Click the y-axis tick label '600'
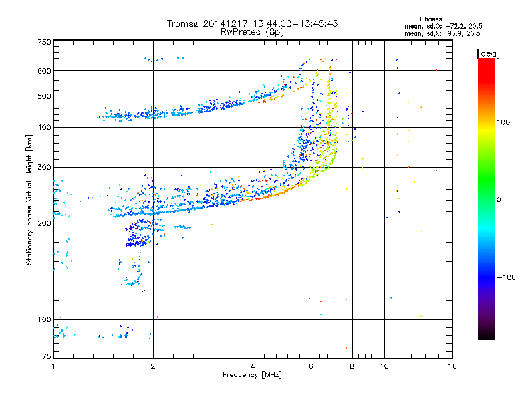This screenshot has width=532, height=399. [44, 71]
